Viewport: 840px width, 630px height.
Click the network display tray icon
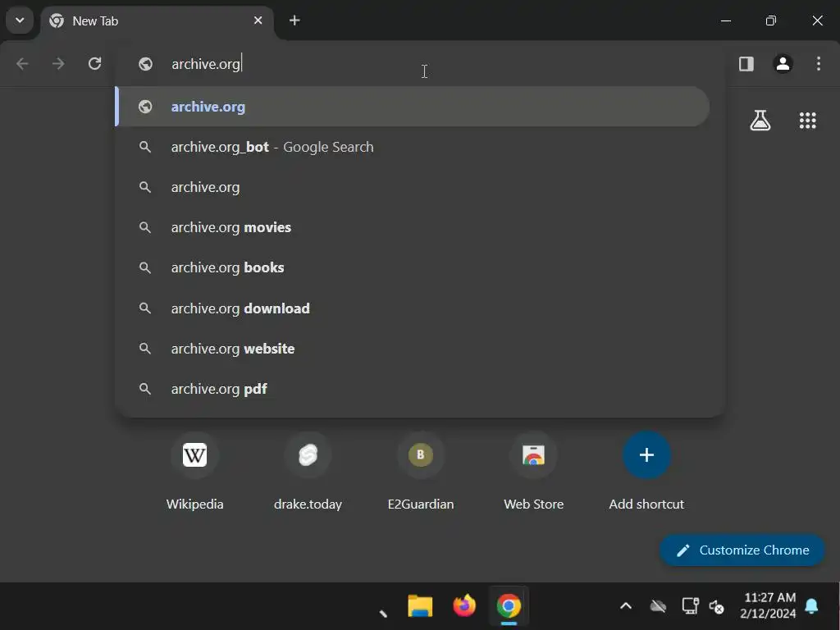tap(690, 606)
